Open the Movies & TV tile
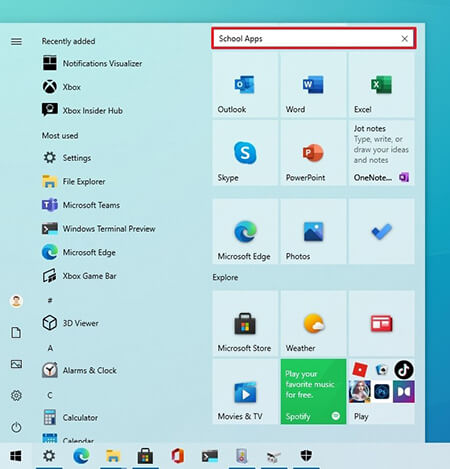The height and width of the screenshot is (469, 450). pyautogui.click(x=245, y=392)
